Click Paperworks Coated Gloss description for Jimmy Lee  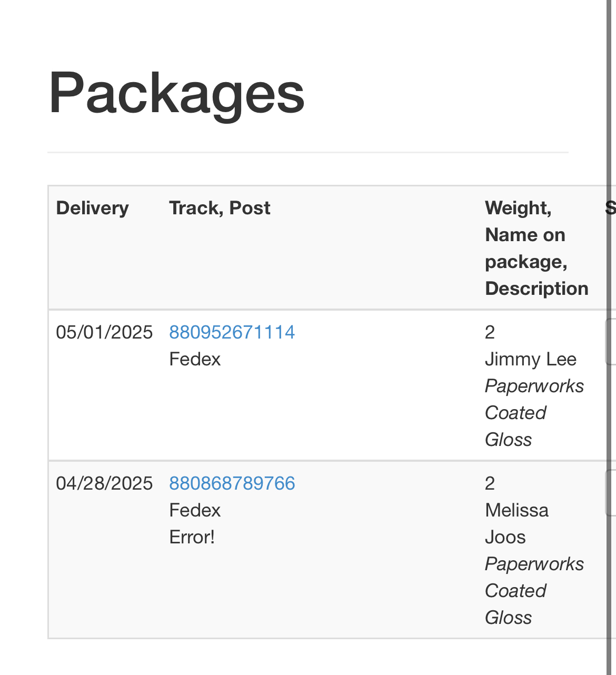[x=534, y=413]
